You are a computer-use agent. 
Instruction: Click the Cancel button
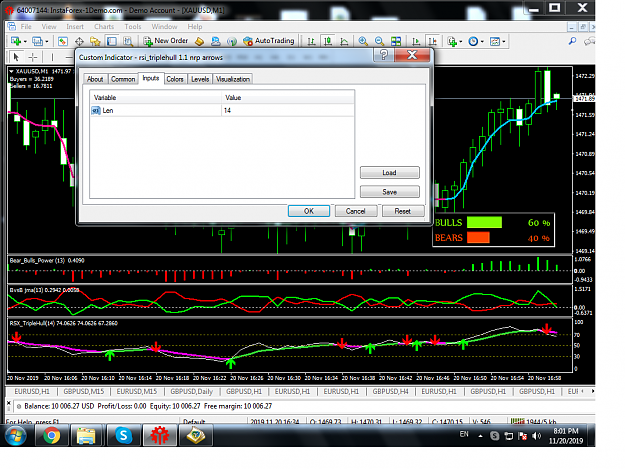[356, 211]
